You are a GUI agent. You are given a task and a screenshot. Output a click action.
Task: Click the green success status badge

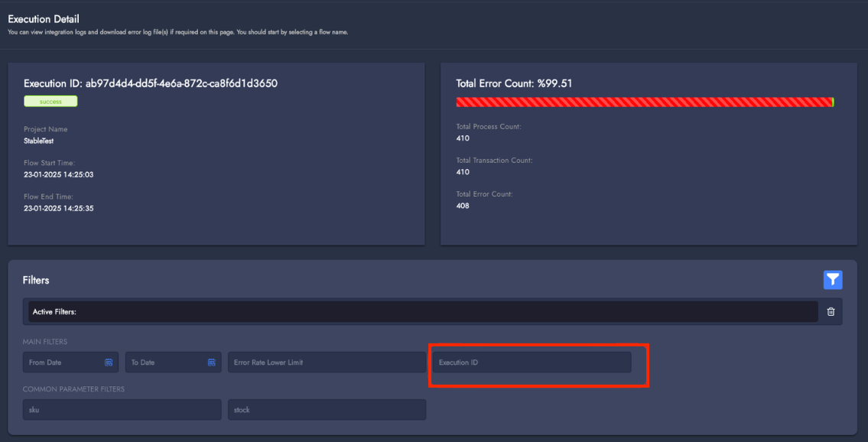[x=50, y=102]
